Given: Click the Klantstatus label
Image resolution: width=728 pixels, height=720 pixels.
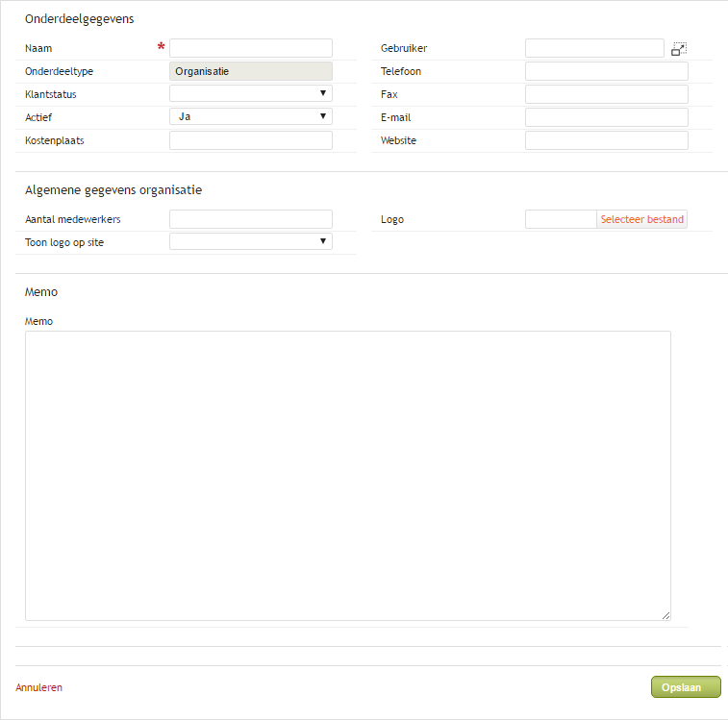Looking at the screenshot, I should pyautogui.click(x=51, y=94).
